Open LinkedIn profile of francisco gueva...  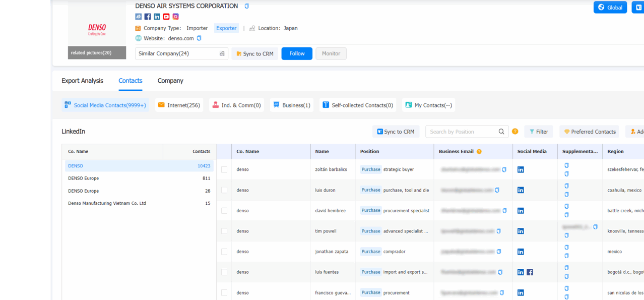[521, 292]
